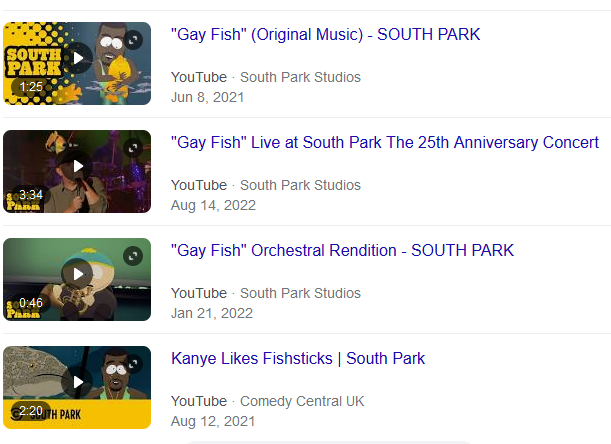Click South Park Studios under Orchestral Rendition

tap(300, 293)
